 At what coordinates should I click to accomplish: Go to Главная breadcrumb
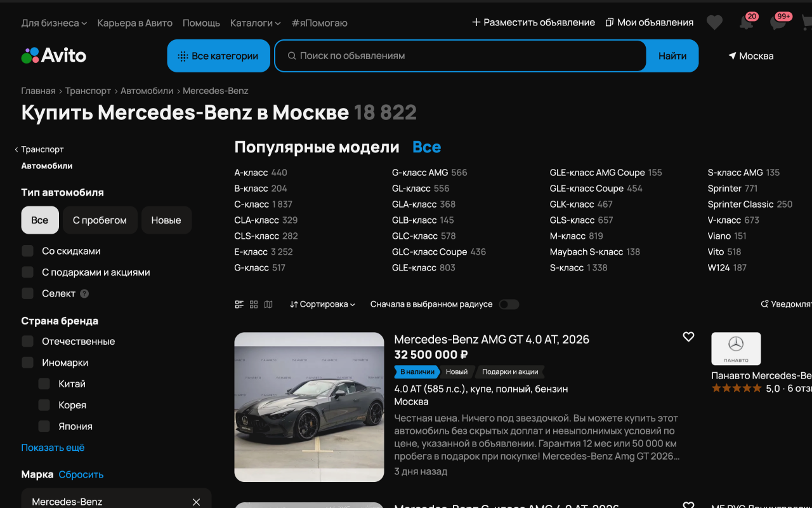[x=38, y=91]
